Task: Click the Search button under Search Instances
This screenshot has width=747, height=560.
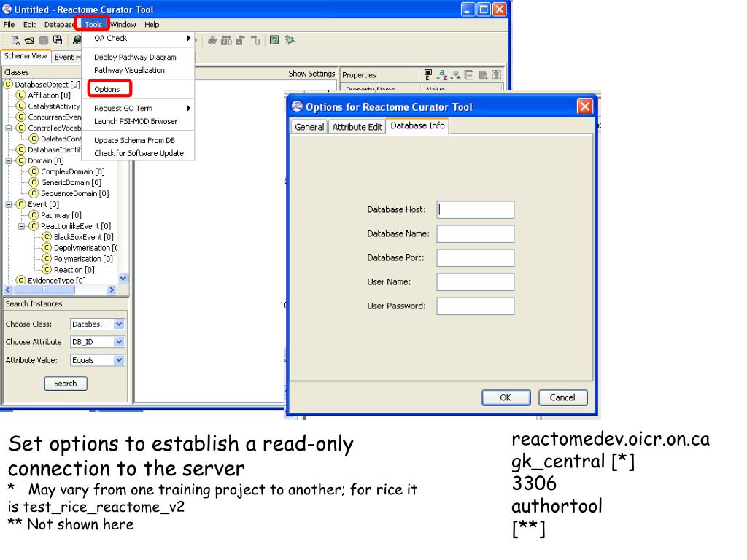Action: coord(66,384)
